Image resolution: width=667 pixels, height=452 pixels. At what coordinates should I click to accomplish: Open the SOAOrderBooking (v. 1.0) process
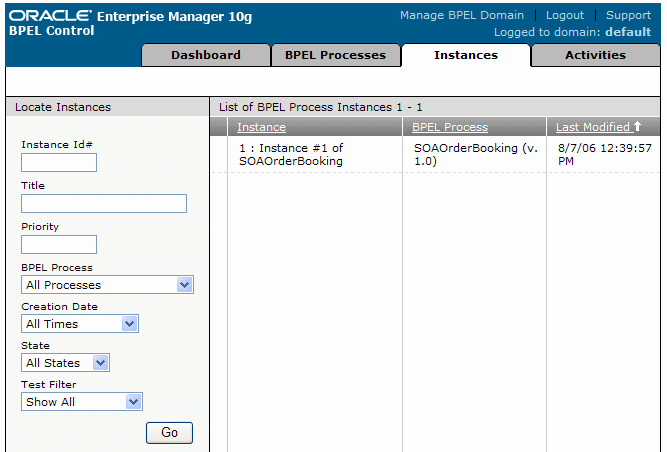pos(476,154)
